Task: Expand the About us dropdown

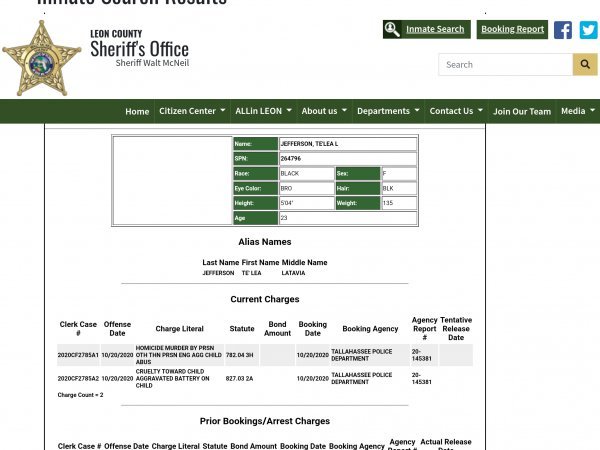Action: (324, 111)
